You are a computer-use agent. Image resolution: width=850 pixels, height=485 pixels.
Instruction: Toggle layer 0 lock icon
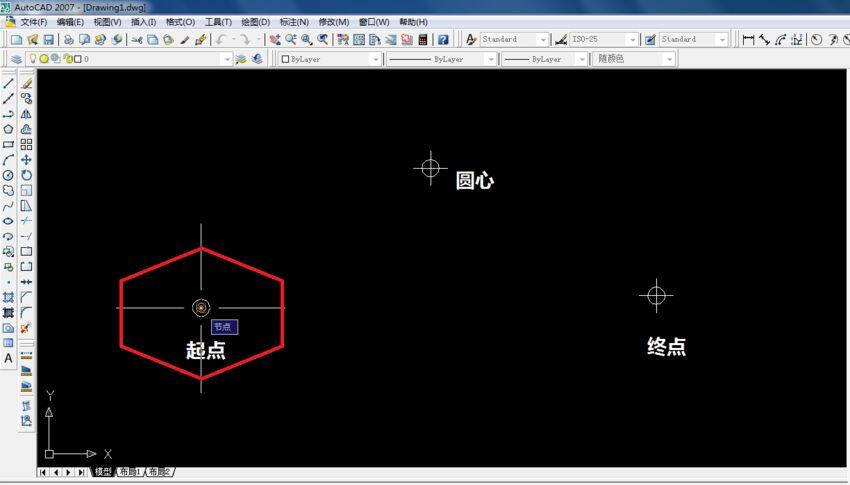[68, 59]
